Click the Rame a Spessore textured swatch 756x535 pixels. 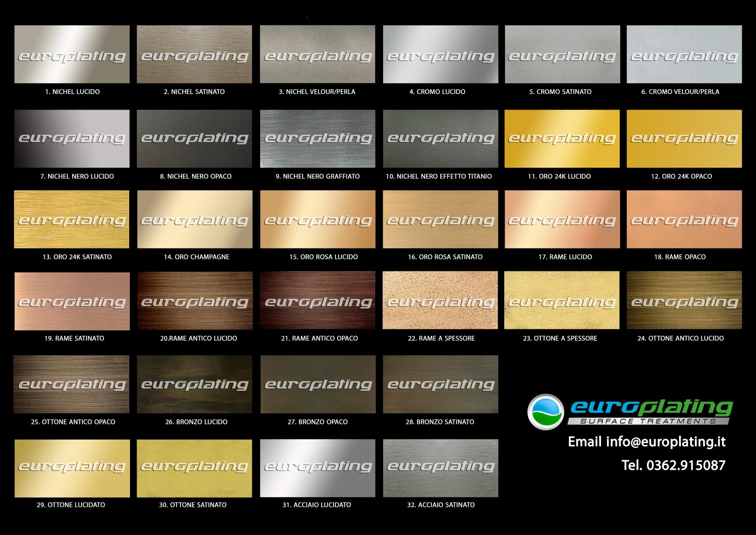[440, 300]
